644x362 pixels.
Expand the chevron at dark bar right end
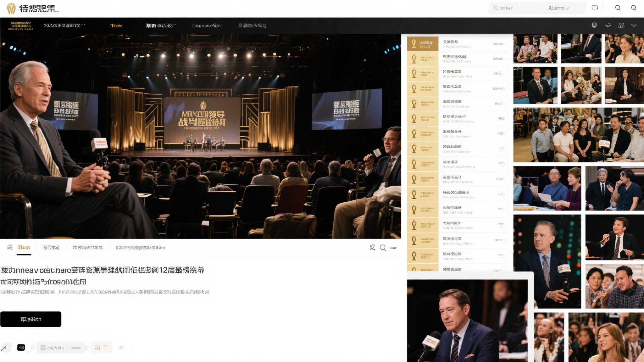coord(634,25)
